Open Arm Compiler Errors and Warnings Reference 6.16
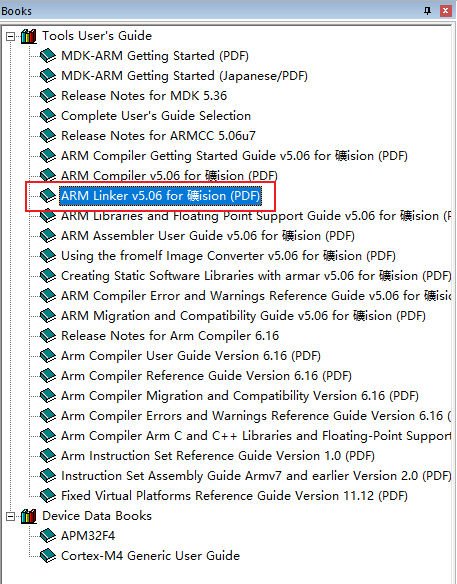 pyautogui.click(x=256, y=416)
